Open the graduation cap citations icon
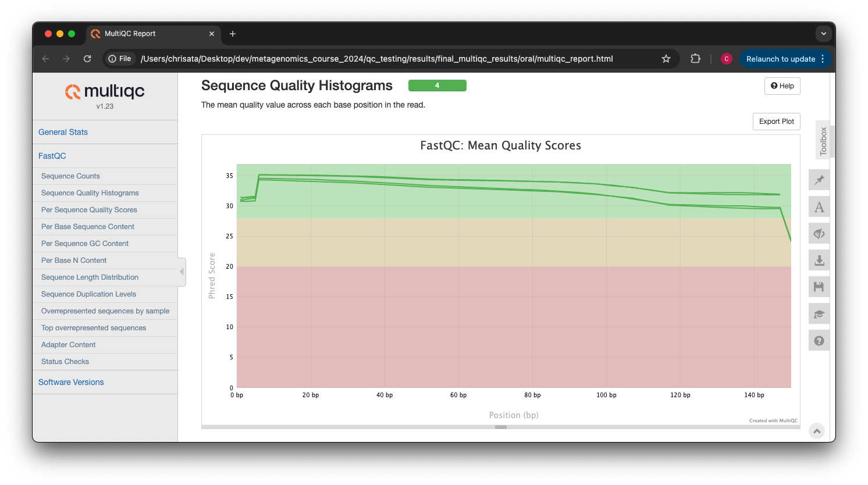Screen dimensions: 868x485 (x=819, y=314)
